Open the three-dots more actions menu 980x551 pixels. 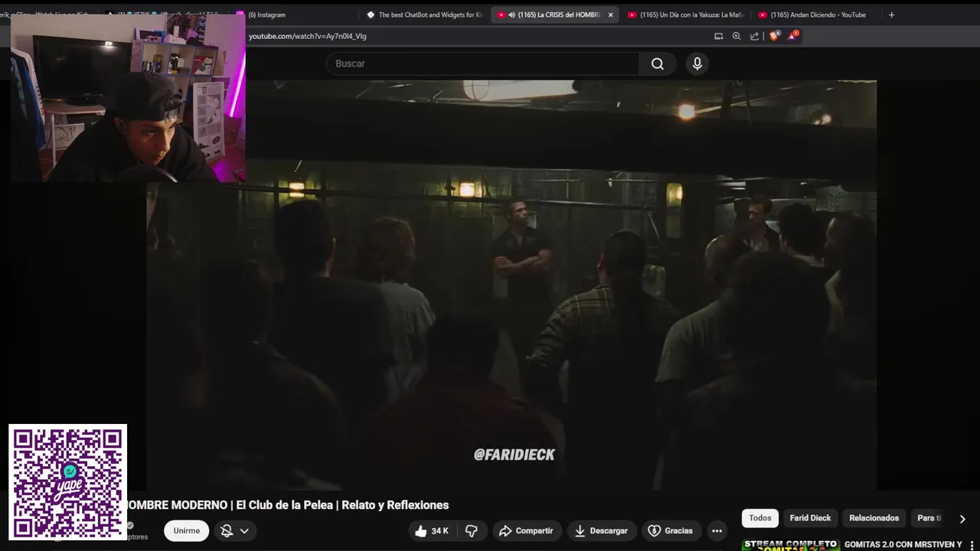pos(717,530)
